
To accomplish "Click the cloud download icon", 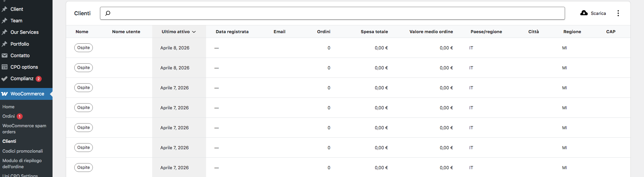I will tap(584, 13).
